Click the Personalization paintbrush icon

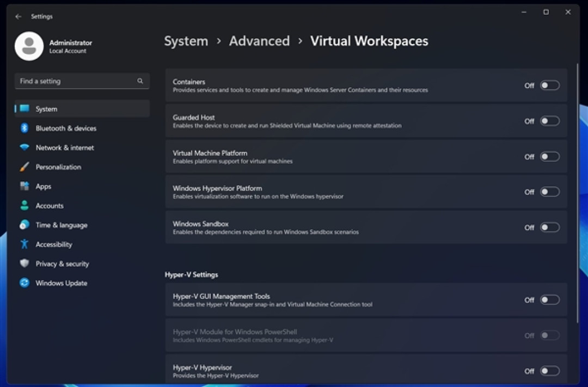24,167
